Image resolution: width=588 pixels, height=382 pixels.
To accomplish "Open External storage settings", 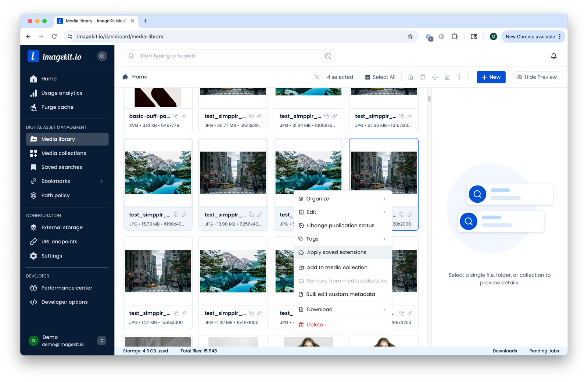I will [67, 227].
